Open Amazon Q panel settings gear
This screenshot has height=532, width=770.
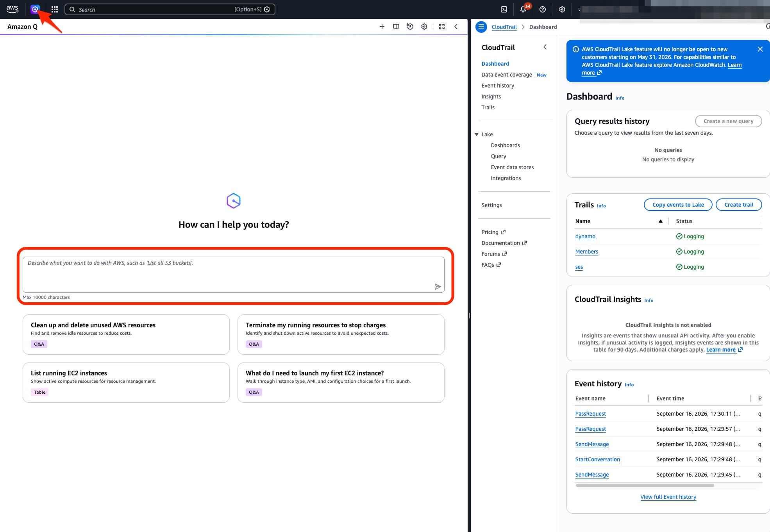click(424, 27)
